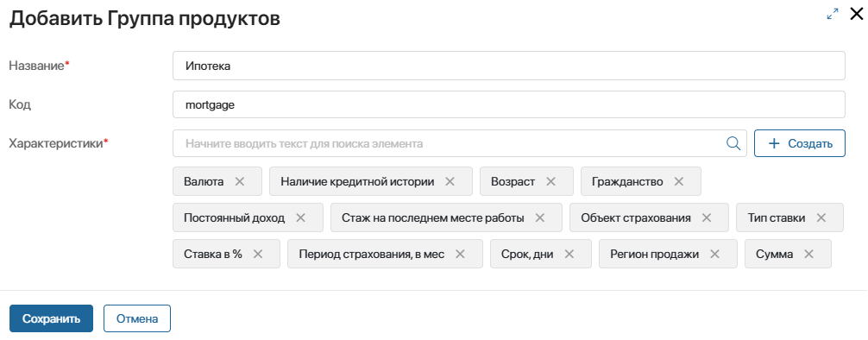Image resolution: width=868 pixels, height=340 pixels.
Task: Click Период страхования, в мес text
Action: tap(372, 255)
